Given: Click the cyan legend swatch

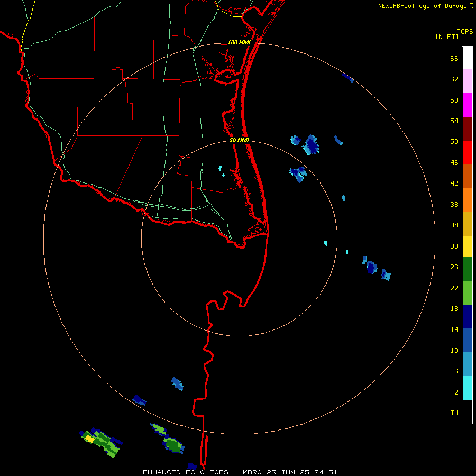Looking at the screenshot, I should pos(467,388).
